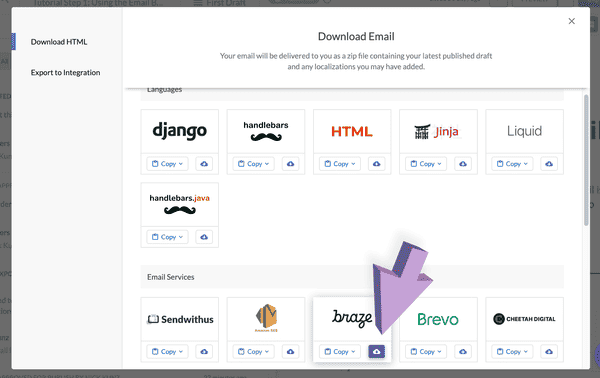Click the django logo card

pyautogui.click(x=179, y=131)
